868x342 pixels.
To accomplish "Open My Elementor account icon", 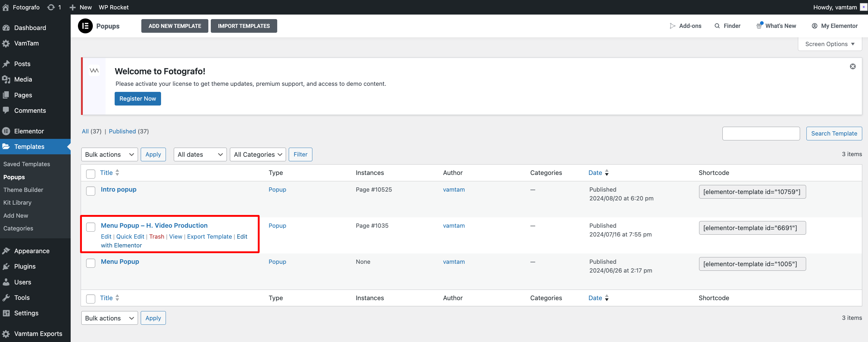I will click(x=814, y=26).
